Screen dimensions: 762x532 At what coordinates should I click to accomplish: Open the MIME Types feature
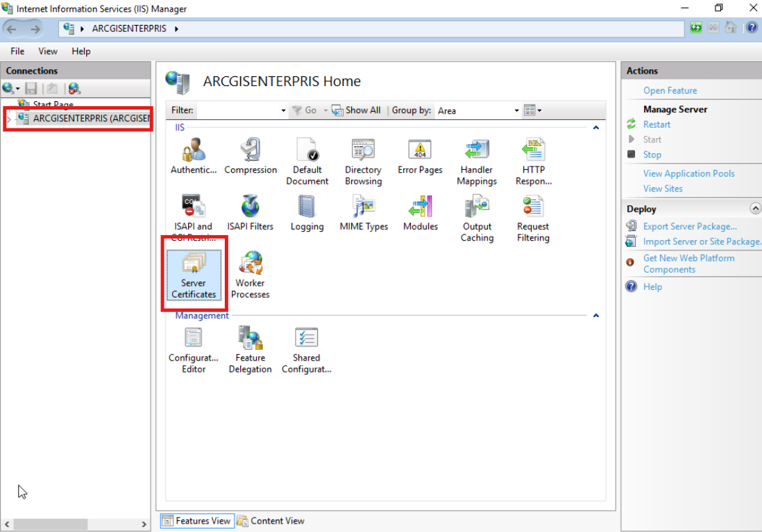click(364, 213)
